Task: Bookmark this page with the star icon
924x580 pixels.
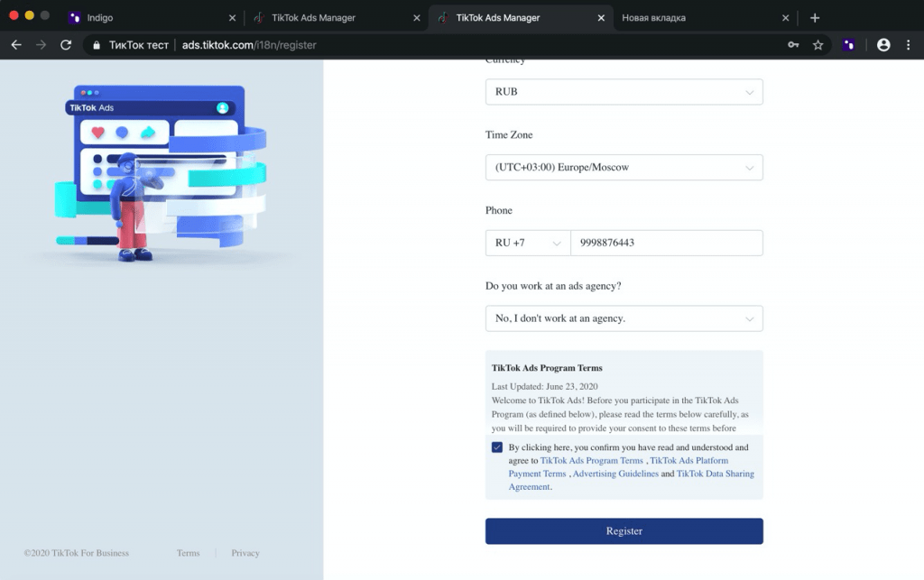Action: click(x=818, y=44)
